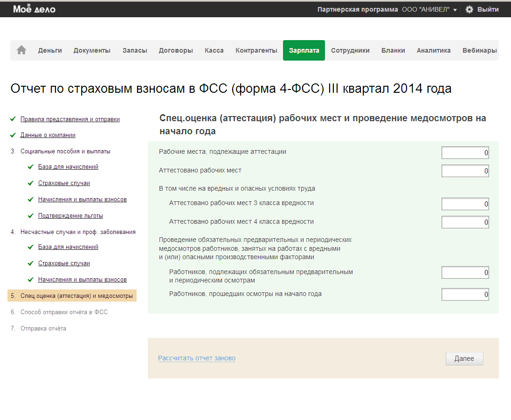Open the Контрагенты menu item

pyautogui.click(x=256, y=50)
